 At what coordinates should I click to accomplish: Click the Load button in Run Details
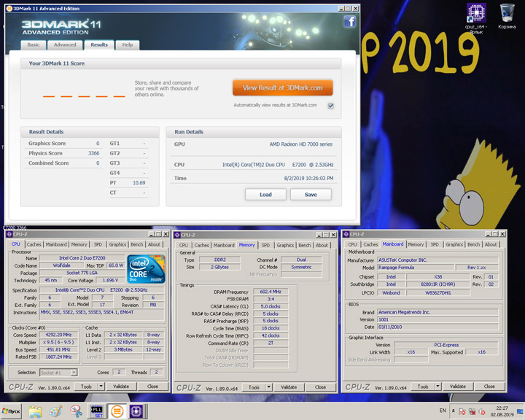pos(265,195)
